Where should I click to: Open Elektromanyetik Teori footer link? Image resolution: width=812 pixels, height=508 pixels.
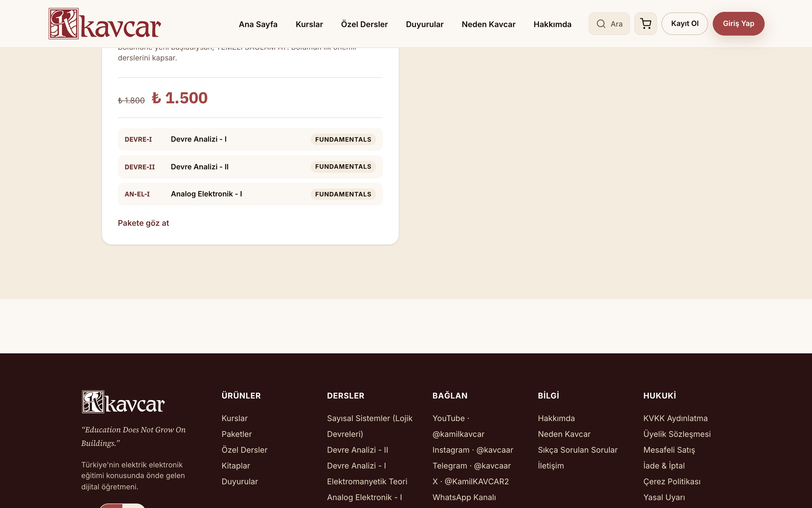point(367,481)
